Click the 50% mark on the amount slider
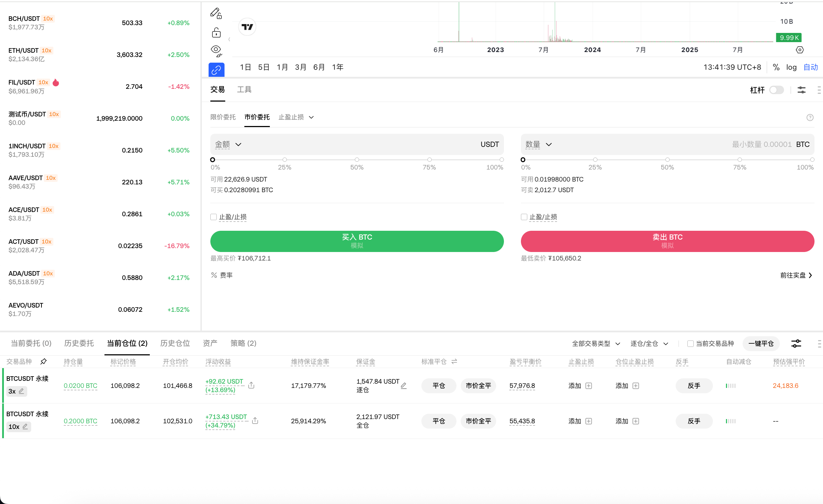 (357, 160)
